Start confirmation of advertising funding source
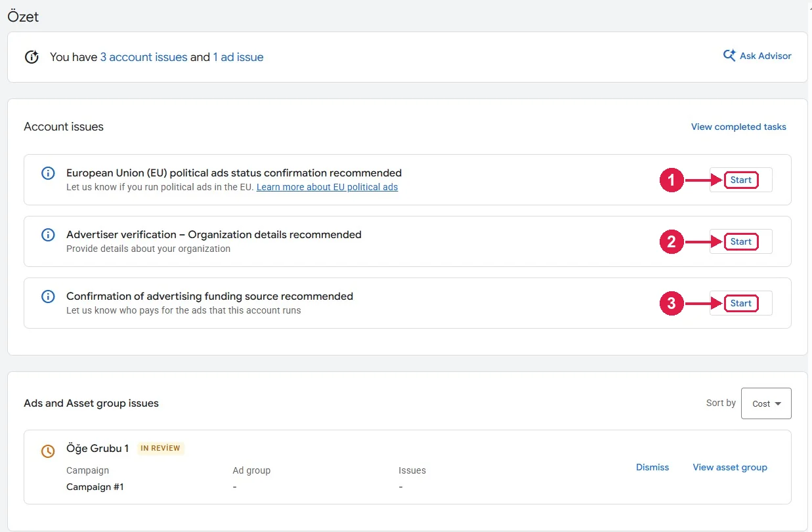Image resolution: width=812 pixels, height=532 pixels. [741, 303]
